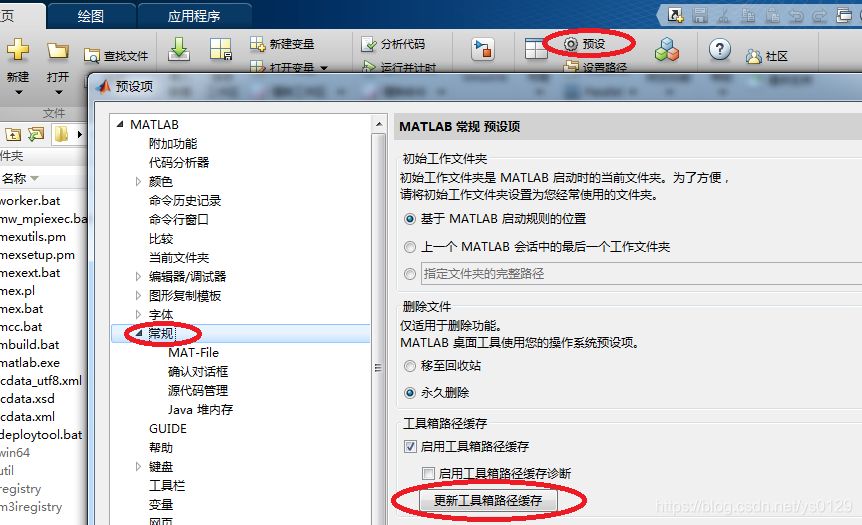Click the Redo icon in quick access bar

click(820, 15)
